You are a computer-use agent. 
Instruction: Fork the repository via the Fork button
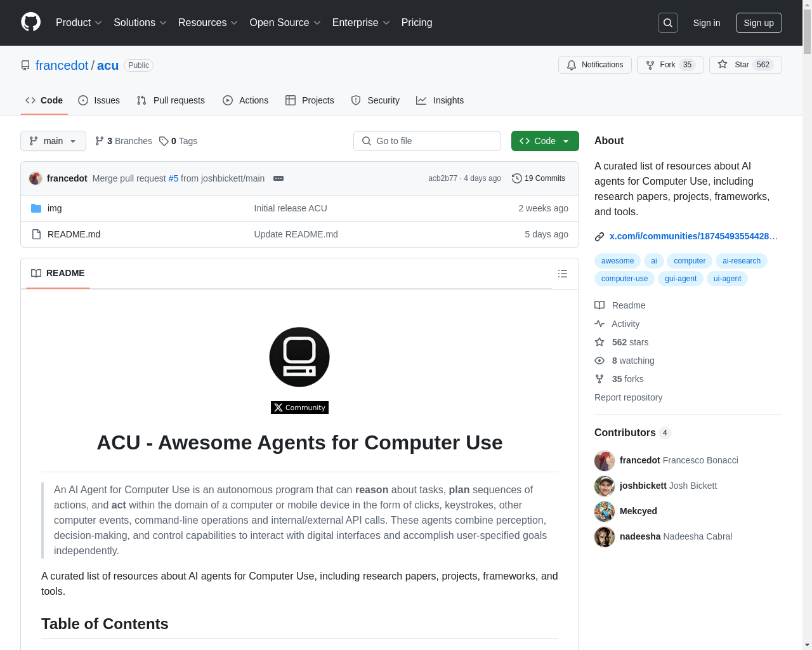(671, 65)
